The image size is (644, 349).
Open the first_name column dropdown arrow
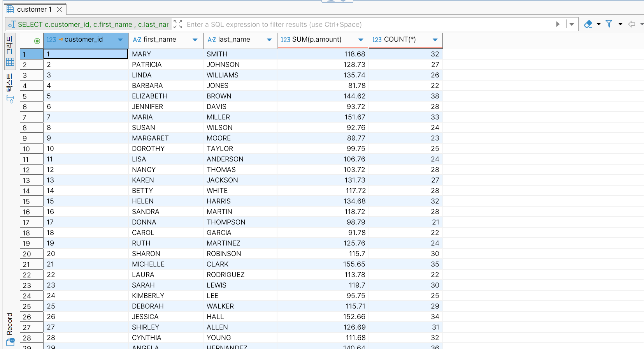pyautogui.click(x=195, y=40)
